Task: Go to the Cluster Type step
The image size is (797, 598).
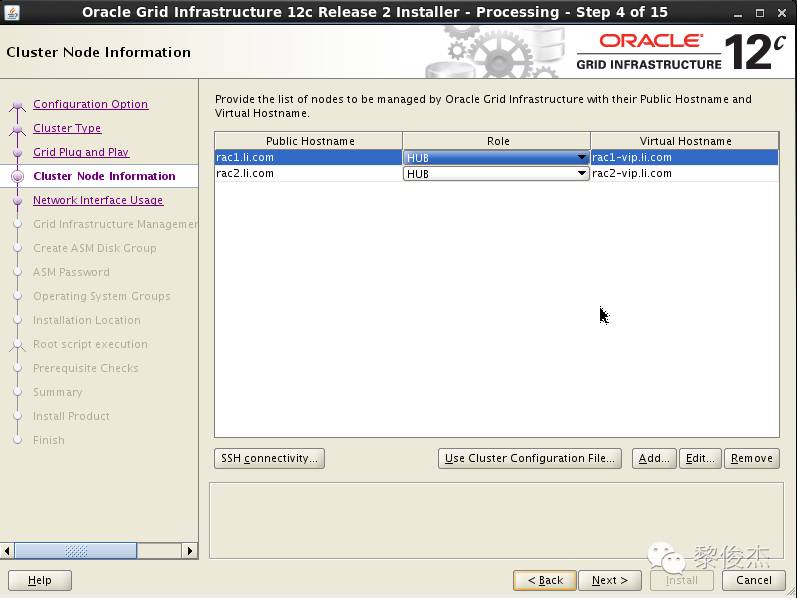Action: [67, 128]
